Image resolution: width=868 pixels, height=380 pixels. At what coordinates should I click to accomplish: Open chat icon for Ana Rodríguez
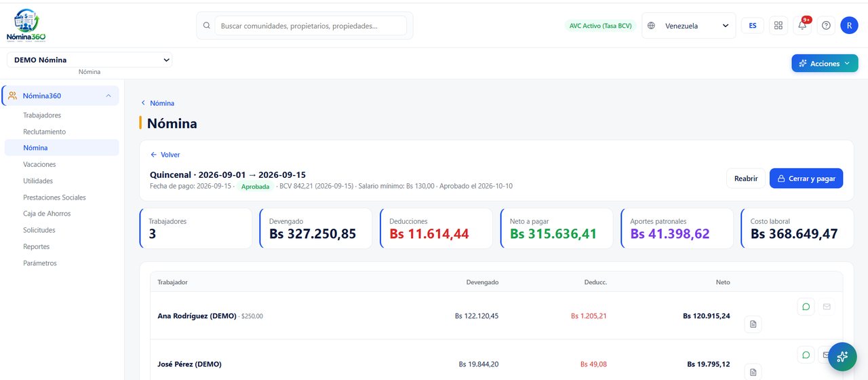806,307
